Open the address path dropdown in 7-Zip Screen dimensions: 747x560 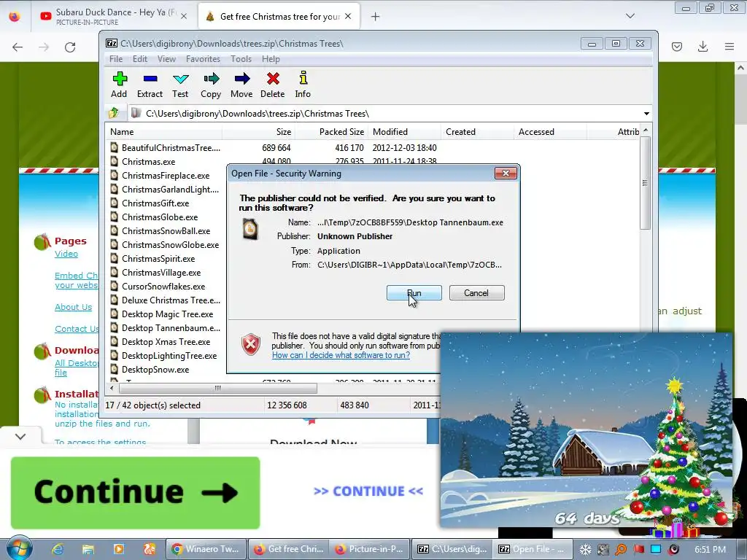tap(646, 113)
